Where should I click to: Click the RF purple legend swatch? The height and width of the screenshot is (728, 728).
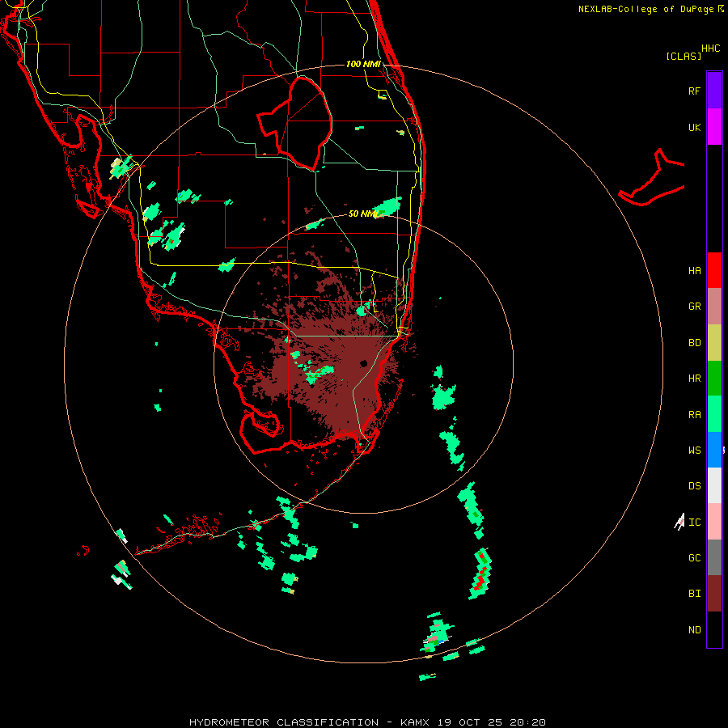pyautogui.click(x=714, y=90)
